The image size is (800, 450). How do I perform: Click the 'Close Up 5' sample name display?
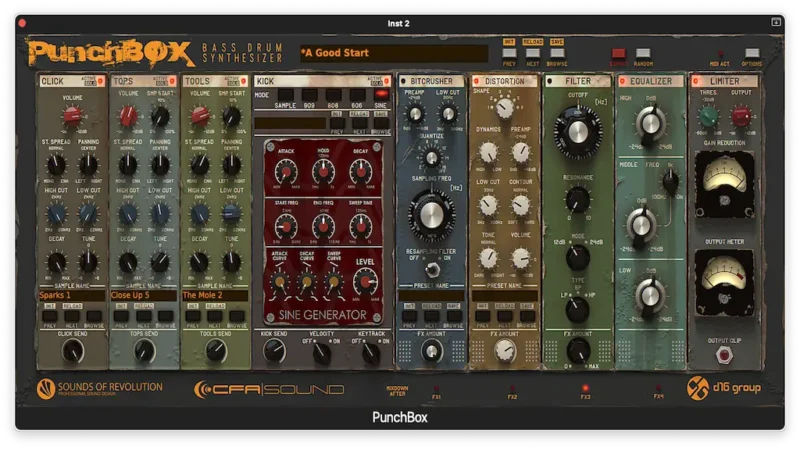coord(143,295)
